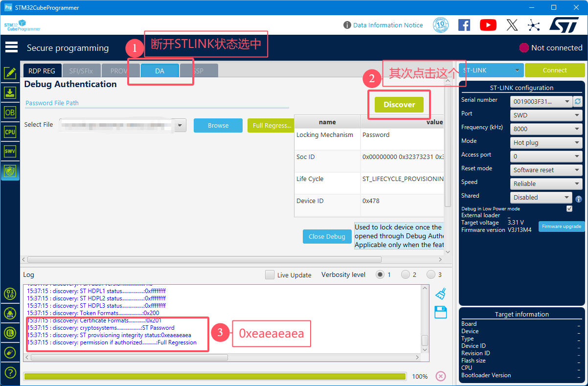
Task: Open the Shared Disabled dropdown
Action: [541, 197]
